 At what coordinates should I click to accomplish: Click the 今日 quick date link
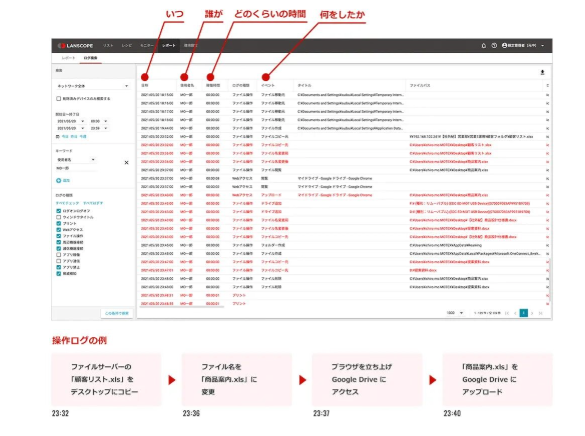coord(65,137)
